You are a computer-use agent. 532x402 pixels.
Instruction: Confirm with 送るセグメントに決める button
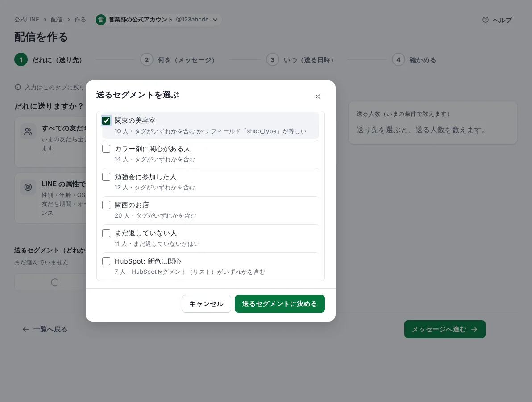point(279,304)
